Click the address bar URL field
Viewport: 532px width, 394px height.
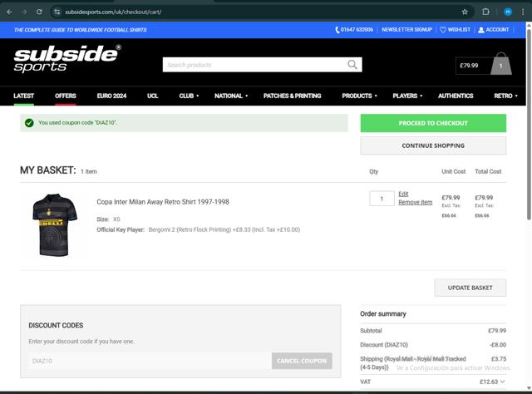click(258, 12)
